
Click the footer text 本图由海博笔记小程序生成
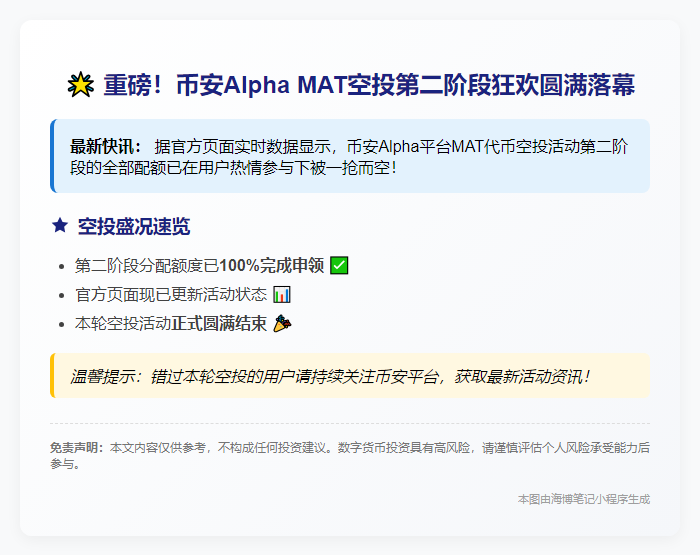583,499
